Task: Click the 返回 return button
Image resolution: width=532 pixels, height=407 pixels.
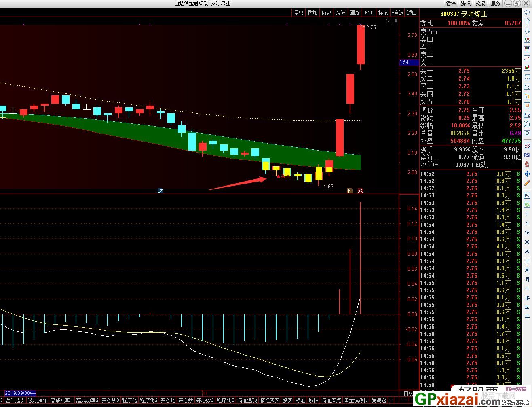Action: pos(412,13)
